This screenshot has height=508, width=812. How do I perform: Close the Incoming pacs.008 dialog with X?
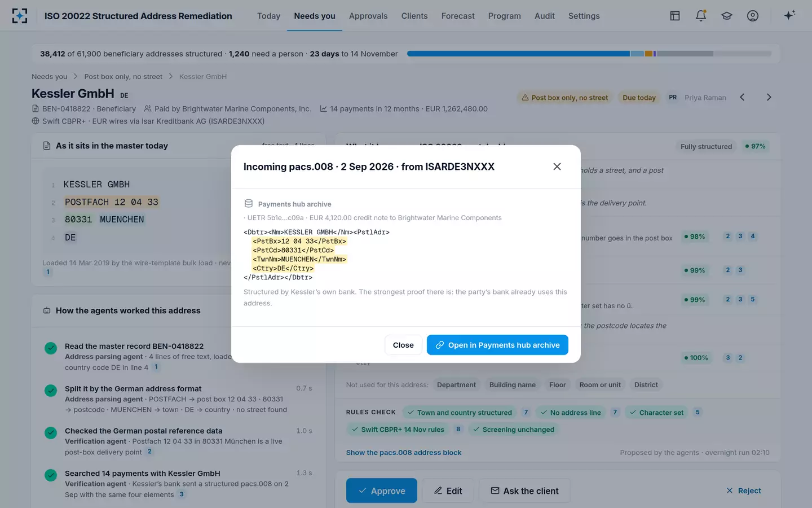[x=557, y=167]
